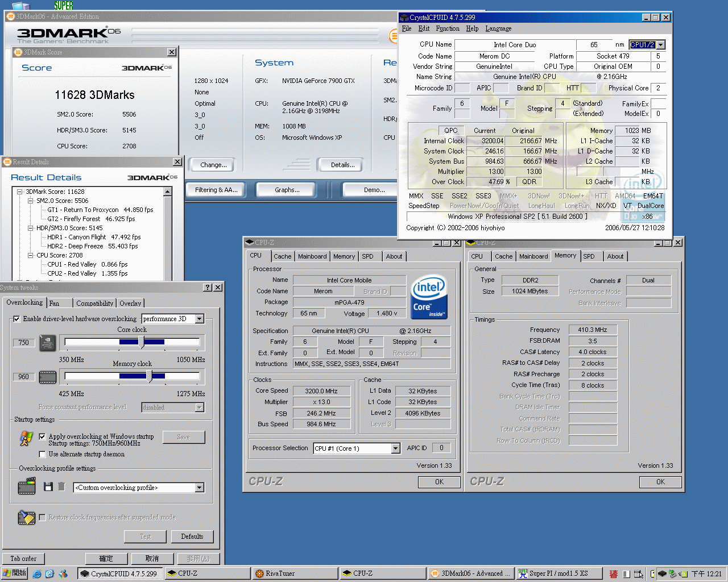Open the Language menu in CrystalCPUID
The height and width of the screenshot is (582, 728).
(498, 28)
